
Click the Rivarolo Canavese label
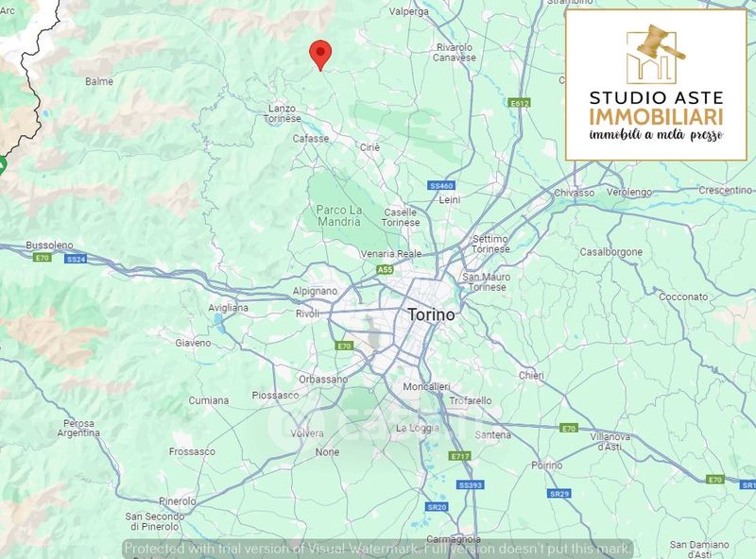pyautogui.click(x=455, y=53)
